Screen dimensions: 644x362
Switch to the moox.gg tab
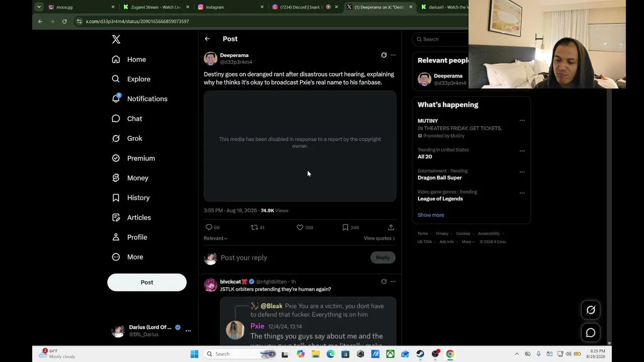(80, 7)
